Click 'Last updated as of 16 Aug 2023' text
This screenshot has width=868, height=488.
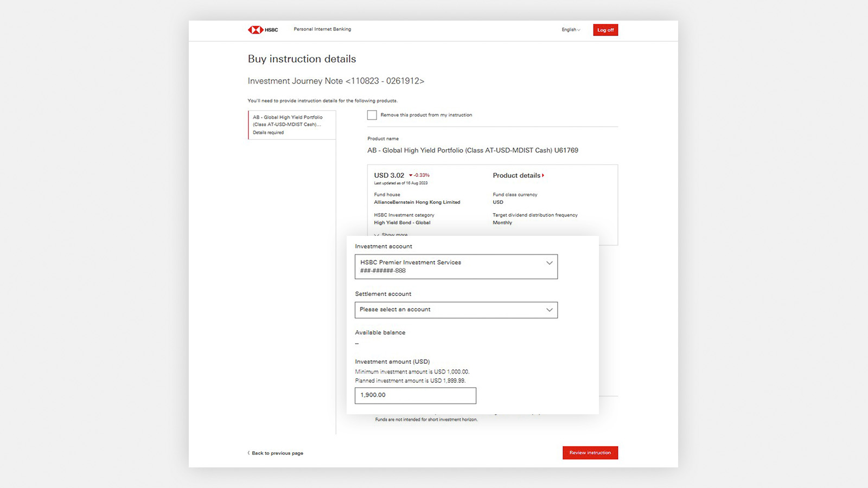[400, 183]
